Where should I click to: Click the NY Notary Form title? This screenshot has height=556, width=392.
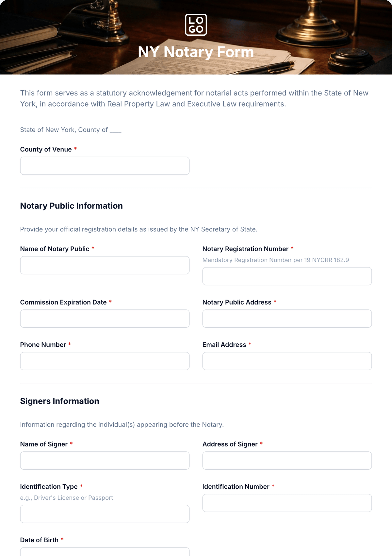(x=196, y=52)
